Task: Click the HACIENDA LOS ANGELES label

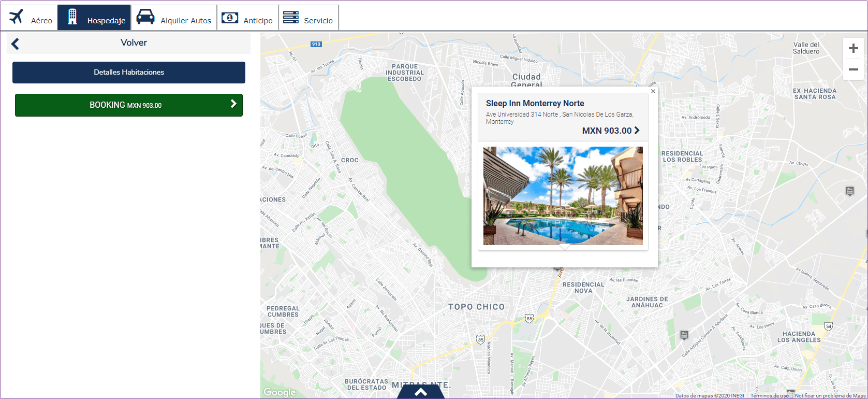Action: pos(799,337)
